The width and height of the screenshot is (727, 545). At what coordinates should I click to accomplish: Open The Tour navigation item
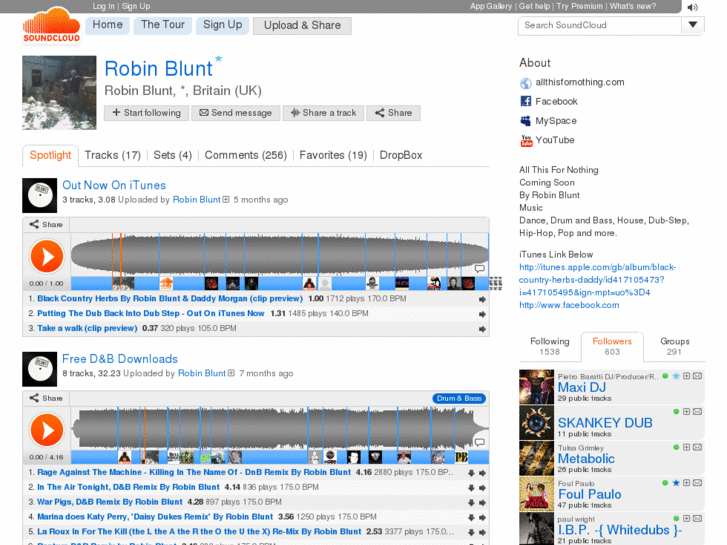click(x=163, y=25)
